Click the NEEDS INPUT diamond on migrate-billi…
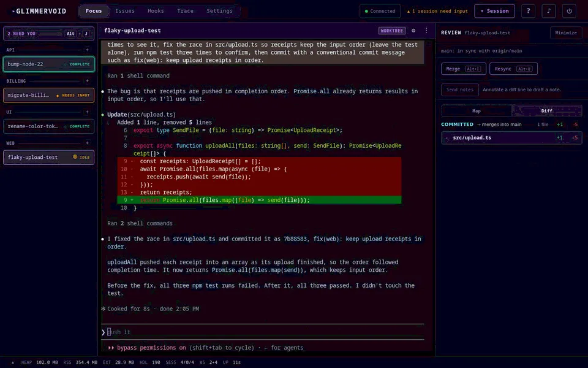 pos(58,96)
